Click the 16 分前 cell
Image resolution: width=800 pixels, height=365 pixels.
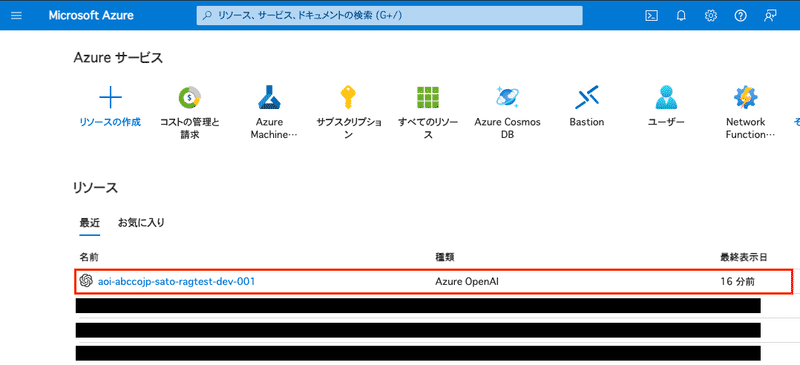pyautogui.click(x=738, y=281)
